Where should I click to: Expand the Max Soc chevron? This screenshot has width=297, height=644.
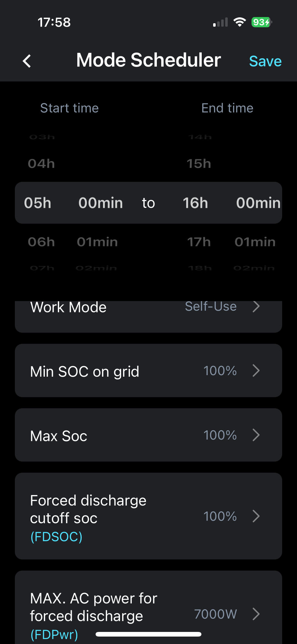pyautogui.click(x=256, y=435)
